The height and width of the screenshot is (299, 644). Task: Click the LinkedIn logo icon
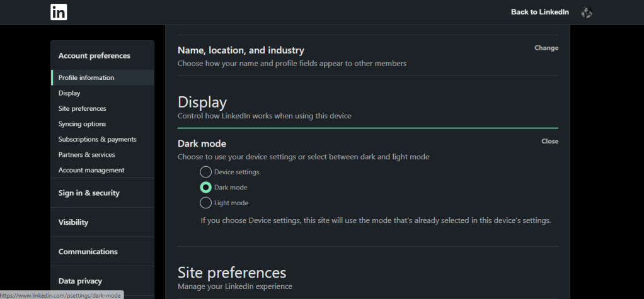(59, 13)
